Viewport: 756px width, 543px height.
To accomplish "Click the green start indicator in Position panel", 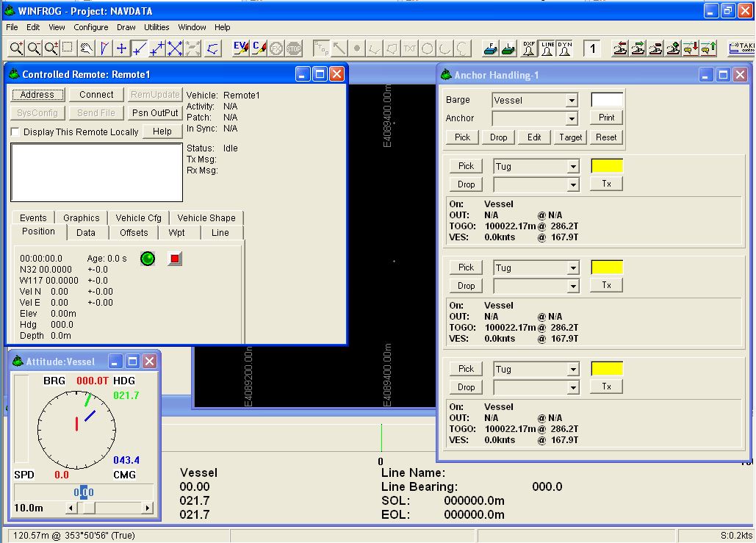I will [x=147, y=259].
